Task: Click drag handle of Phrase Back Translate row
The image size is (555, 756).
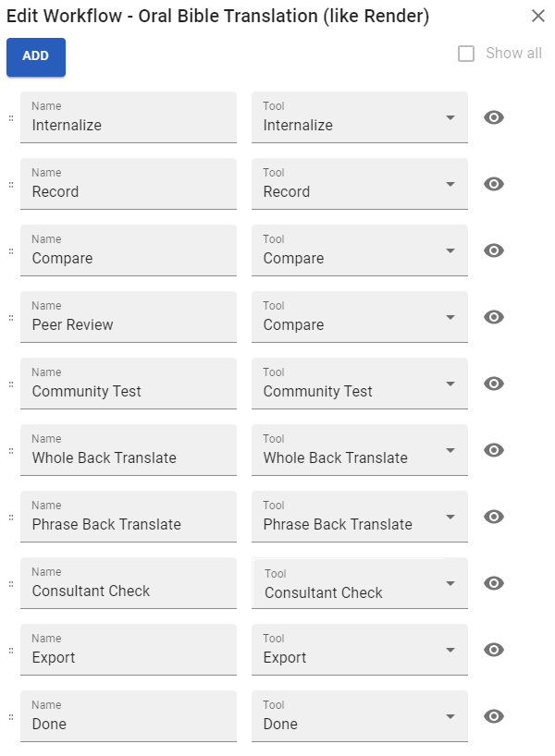Action: [x=11, y=518]
